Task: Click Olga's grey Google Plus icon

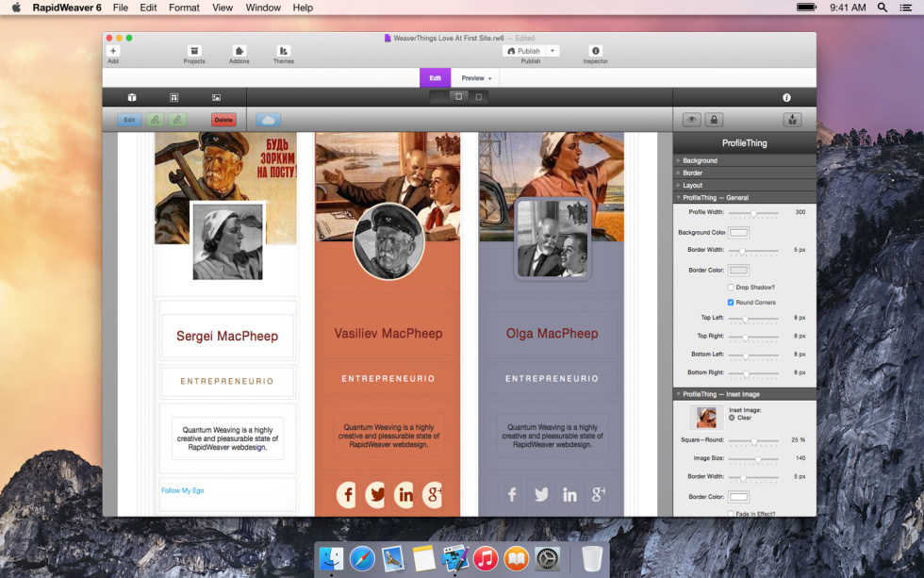Action: tap(598, 494)
